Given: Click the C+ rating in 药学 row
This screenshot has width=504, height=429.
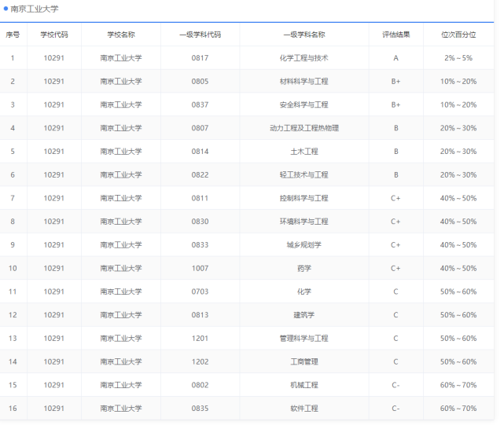Looking at the screenshot, I should [x=395, y=269].
